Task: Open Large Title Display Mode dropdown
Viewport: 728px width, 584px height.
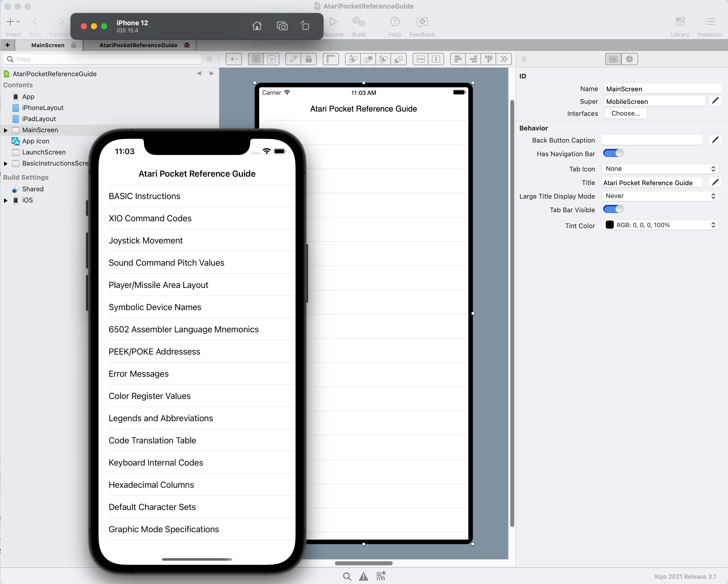Action: (660, 196)
